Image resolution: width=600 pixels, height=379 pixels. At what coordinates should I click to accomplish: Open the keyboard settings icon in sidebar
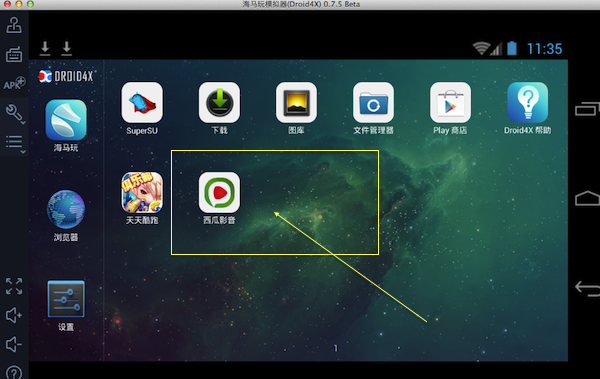(14, 54)
